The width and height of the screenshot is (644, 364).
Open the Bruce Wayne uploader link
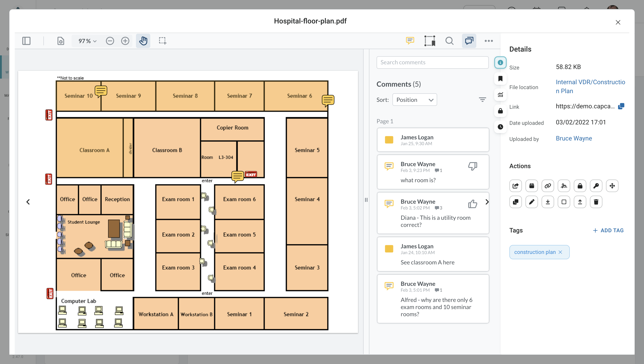574,138
